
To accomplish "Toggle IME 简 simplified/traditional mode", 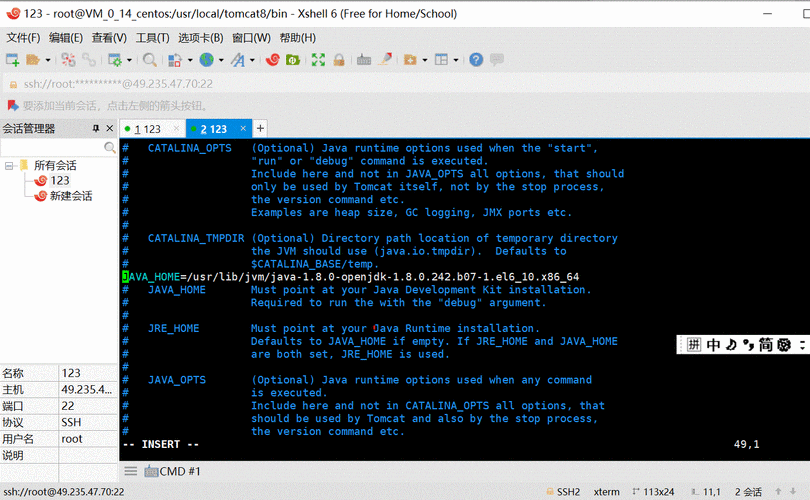I will [766, 345].
